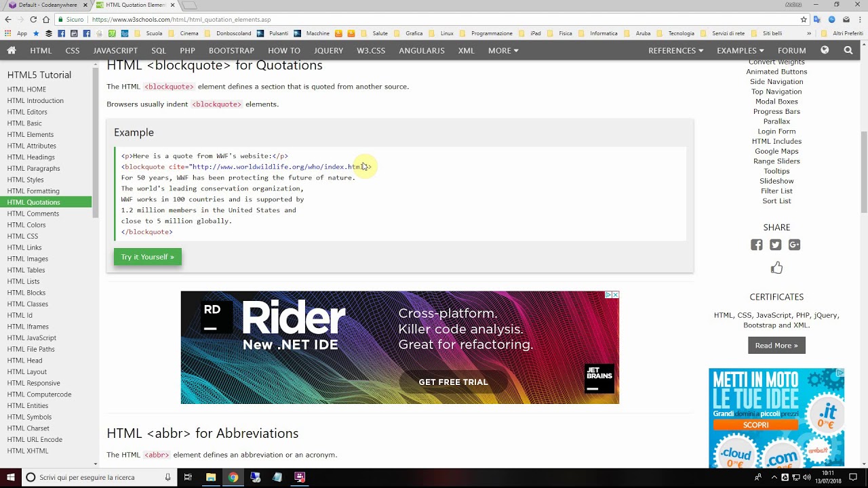
Task: Open the HTML Iframes sidebar link
Action: [x=28, y=327]
